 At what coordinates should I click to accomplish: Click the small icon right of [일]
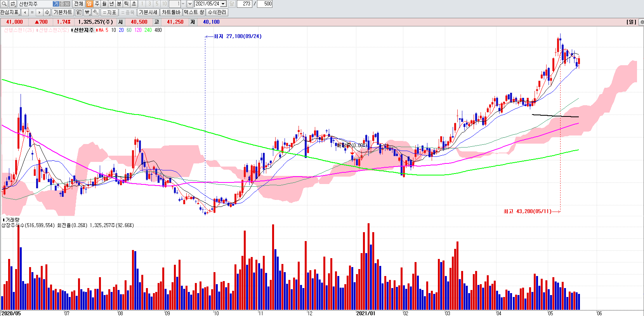[x=641, y=22]
